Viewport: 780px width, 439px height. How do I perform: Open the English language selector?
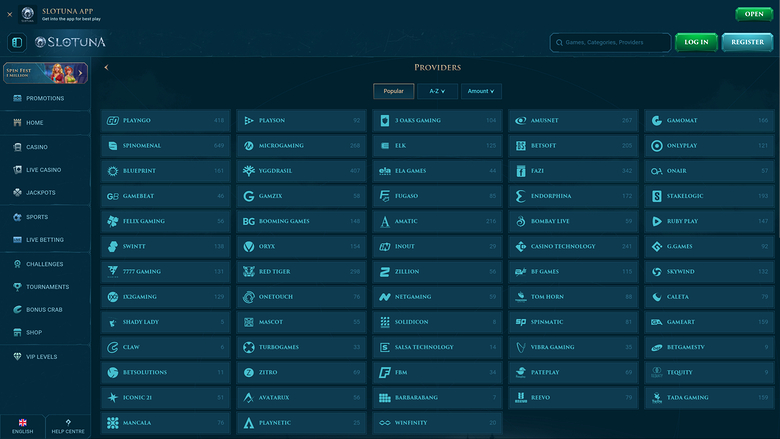22,426
